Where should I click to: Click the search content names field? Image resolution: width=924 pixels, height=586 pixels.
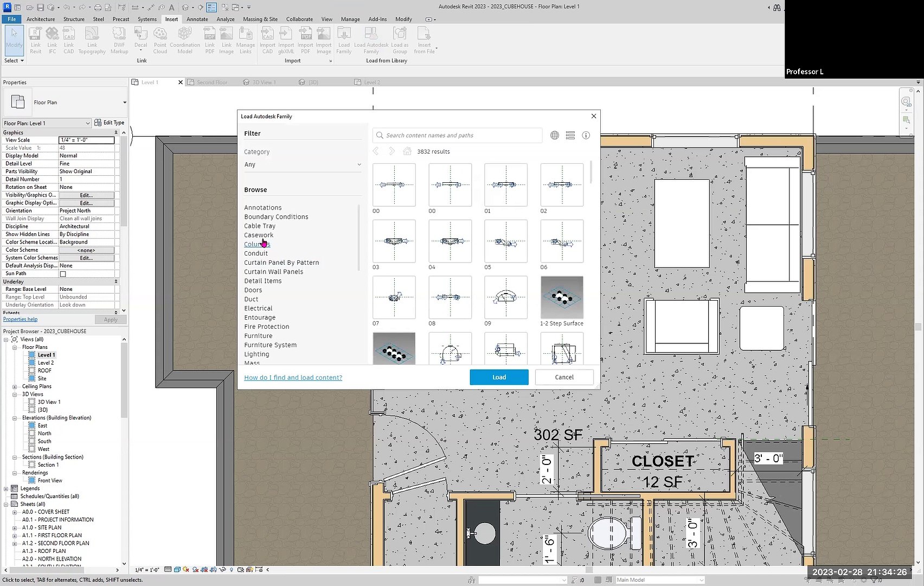[x=461, y=136]
